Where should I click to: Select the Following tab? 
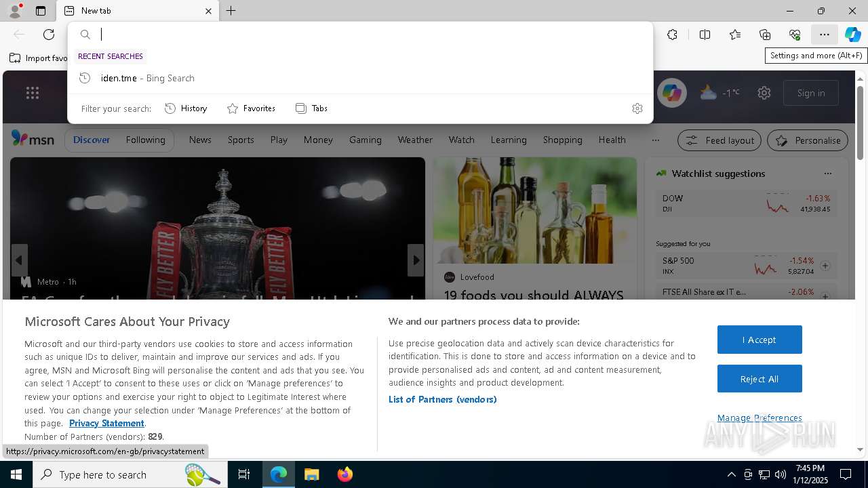pos(145,140)
